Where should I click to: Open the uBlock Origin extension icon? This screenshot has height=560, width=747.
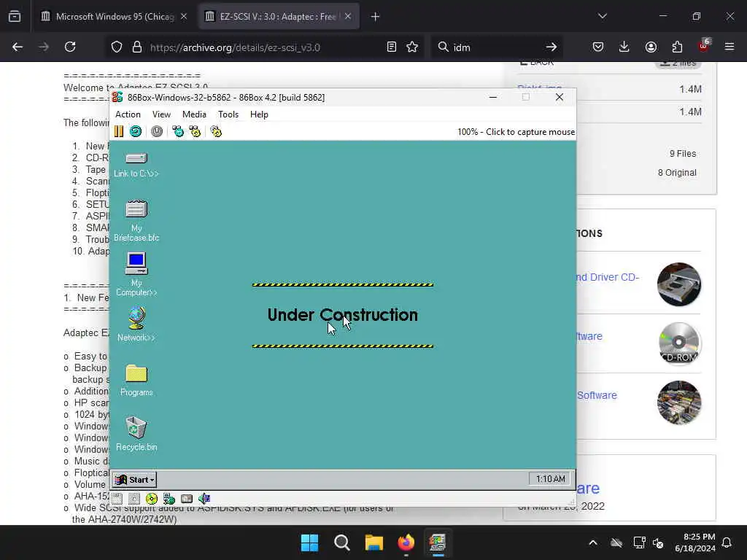(704, 46)
